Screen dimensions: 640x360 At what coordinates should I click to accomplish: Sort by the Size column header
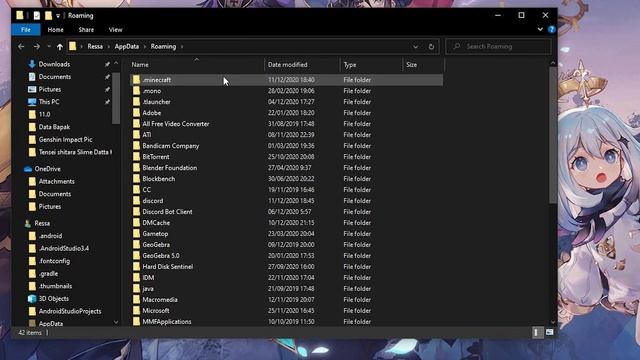point(423,64)
